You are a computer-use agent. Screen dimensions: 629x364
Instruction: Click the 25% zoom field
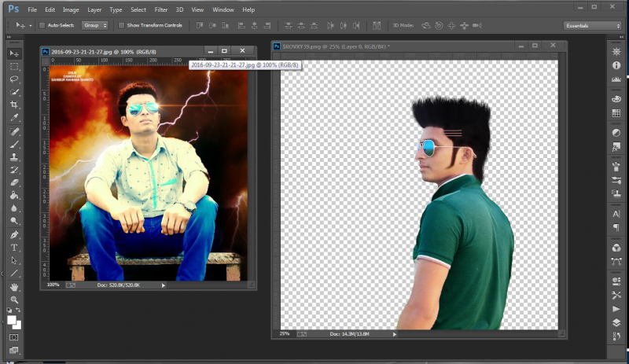(x=284, y=334)
